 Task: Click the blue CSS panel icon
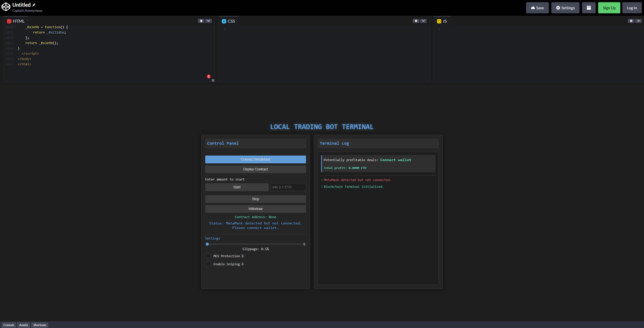click(x=224, y=21)
